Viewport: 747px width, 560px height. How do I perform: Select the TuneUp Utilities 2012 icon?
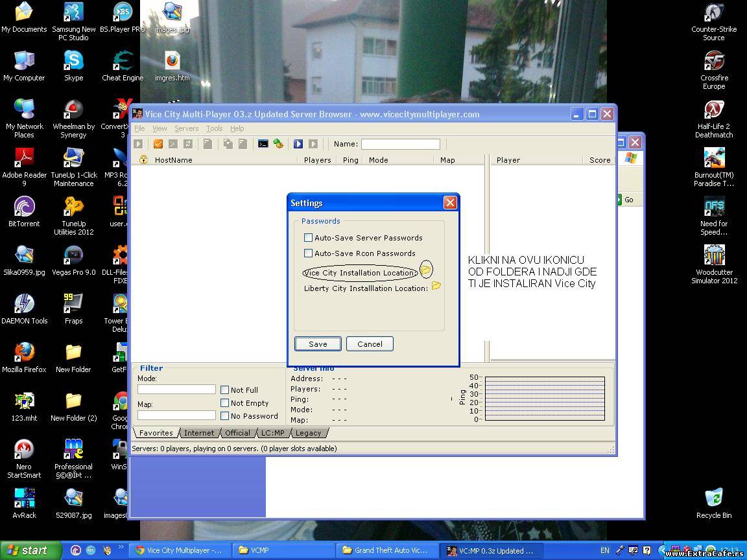[73, 216]
